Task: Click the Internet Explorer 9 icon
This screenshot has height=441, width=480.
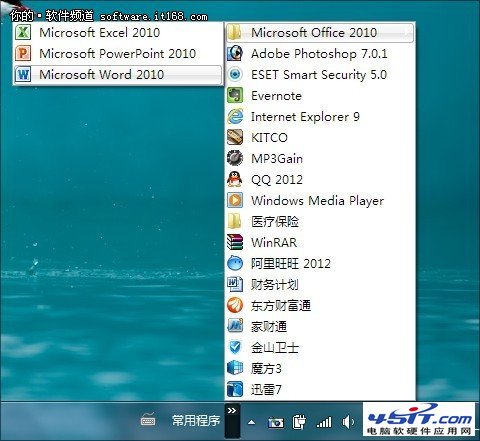Action: coord(235,116)
